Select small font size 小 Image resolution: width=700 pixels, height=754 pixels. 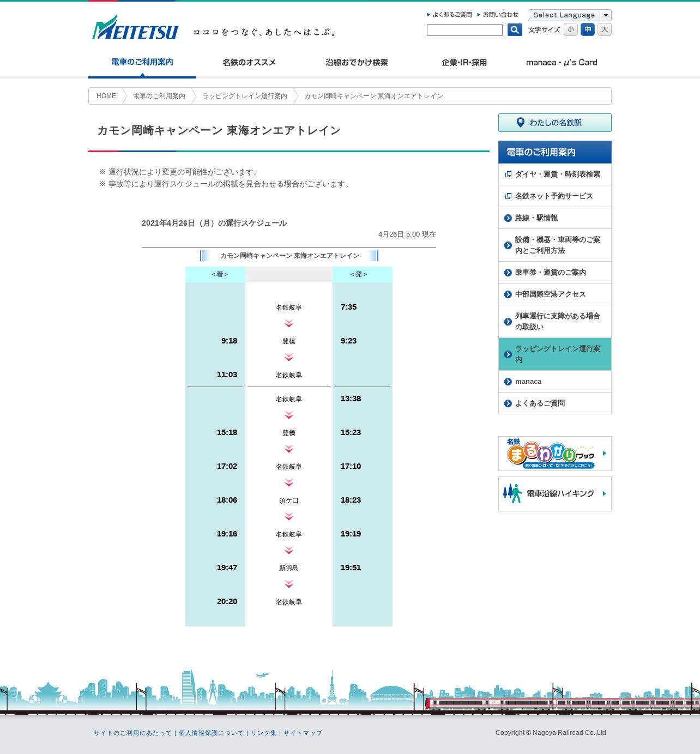pyautogui.click(x=571, y=29)
